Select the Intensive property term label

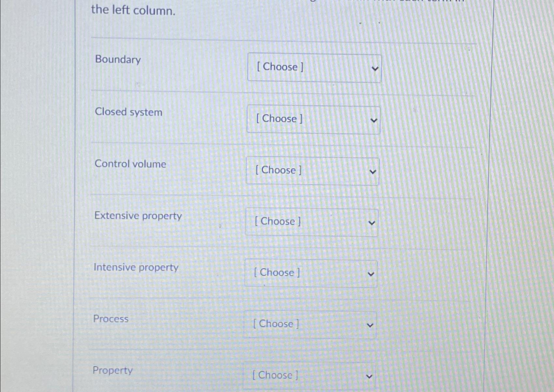(136, 268)
